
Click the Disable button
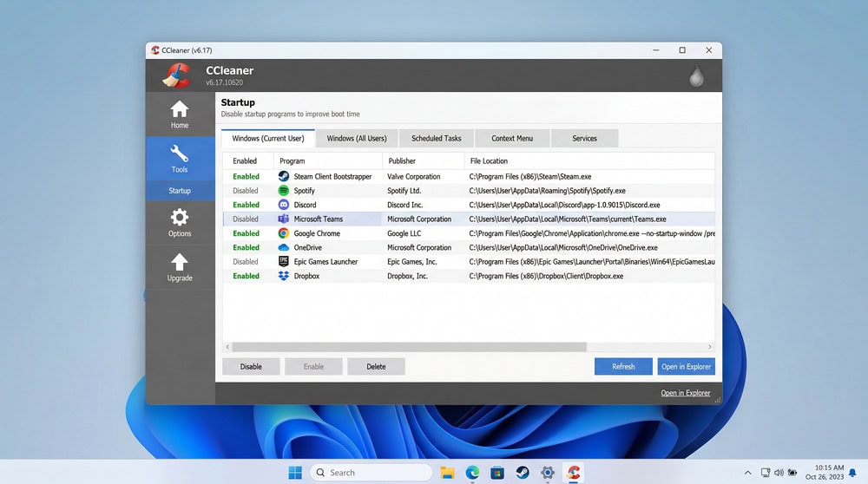pos(251,366)
